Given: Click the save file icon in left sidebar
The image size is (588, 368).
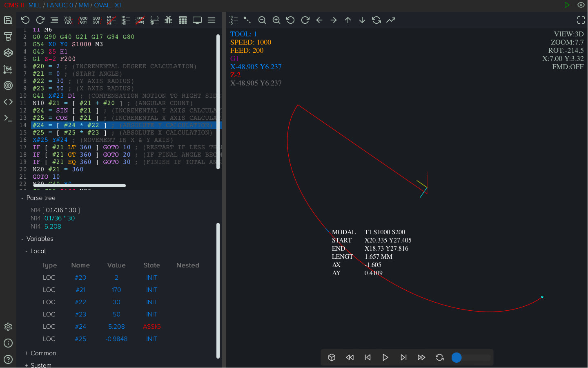Looking at the screenshot, I should coord(8,20).
